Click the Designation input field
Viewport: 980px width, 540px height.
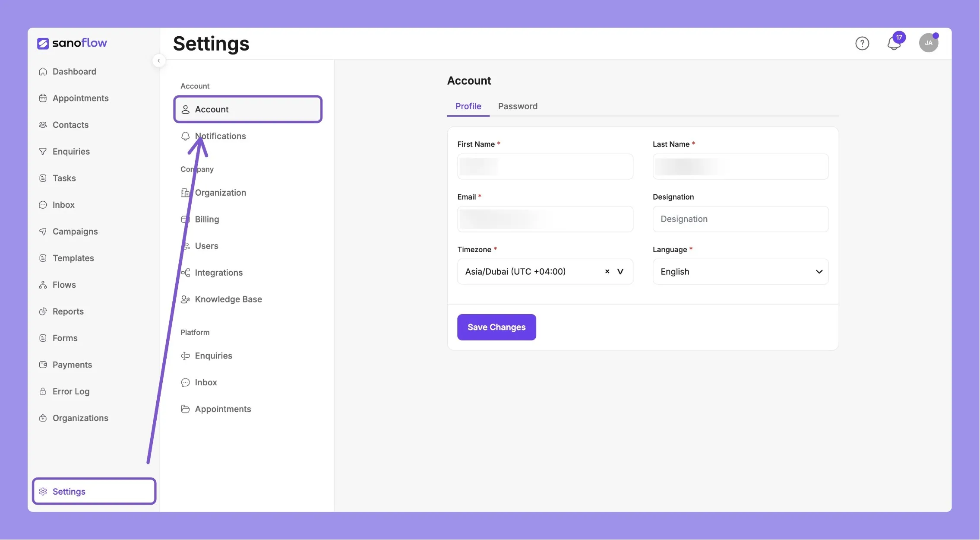pos(740,219)
